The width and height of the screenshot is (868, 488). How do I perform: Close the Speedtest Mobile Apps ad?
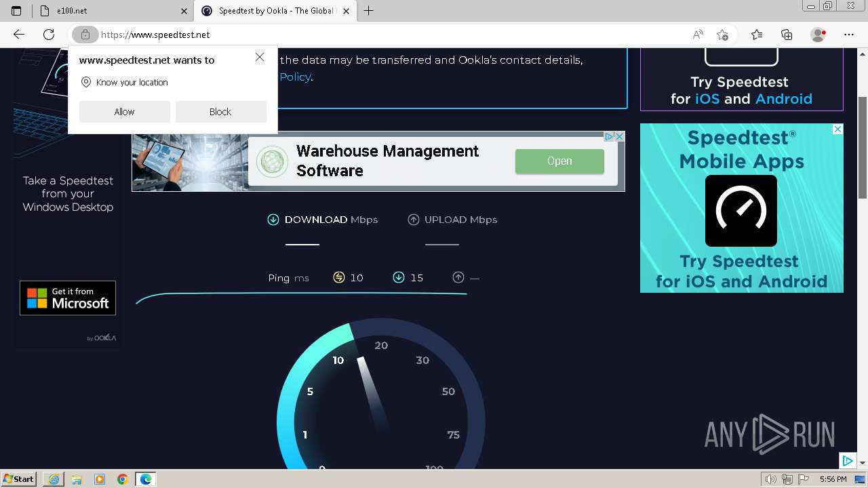[837, 129]
